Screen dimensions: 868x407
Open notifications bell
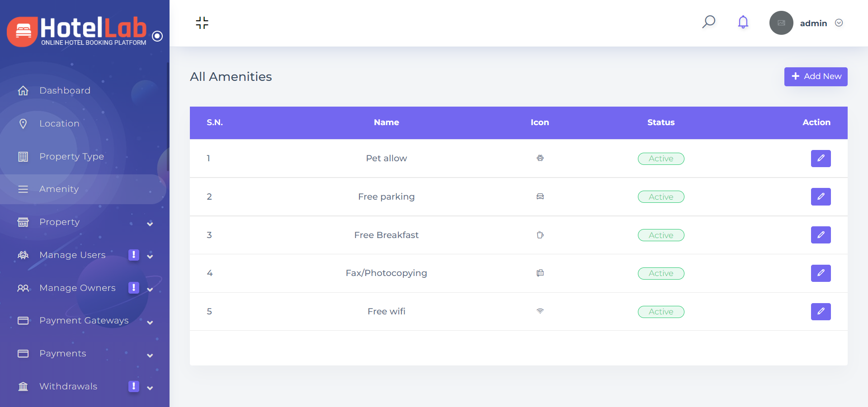(743, 22)
